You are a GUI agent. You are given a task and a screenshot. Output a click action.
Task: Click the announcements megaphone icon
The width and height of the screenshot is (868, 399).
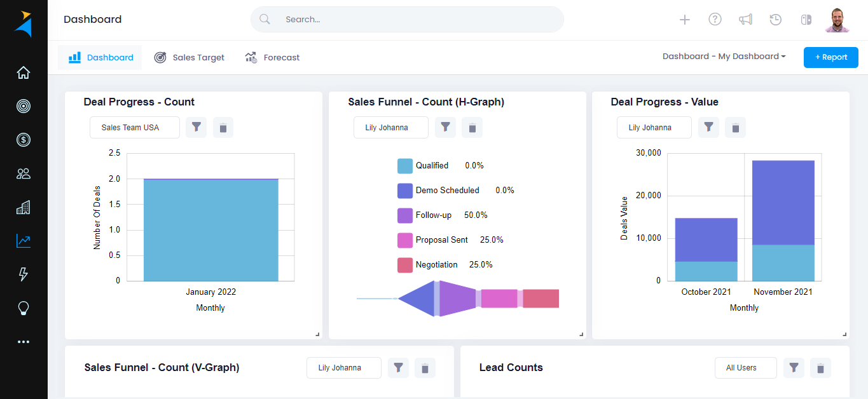pyautogui.click(x=745, y=20)
